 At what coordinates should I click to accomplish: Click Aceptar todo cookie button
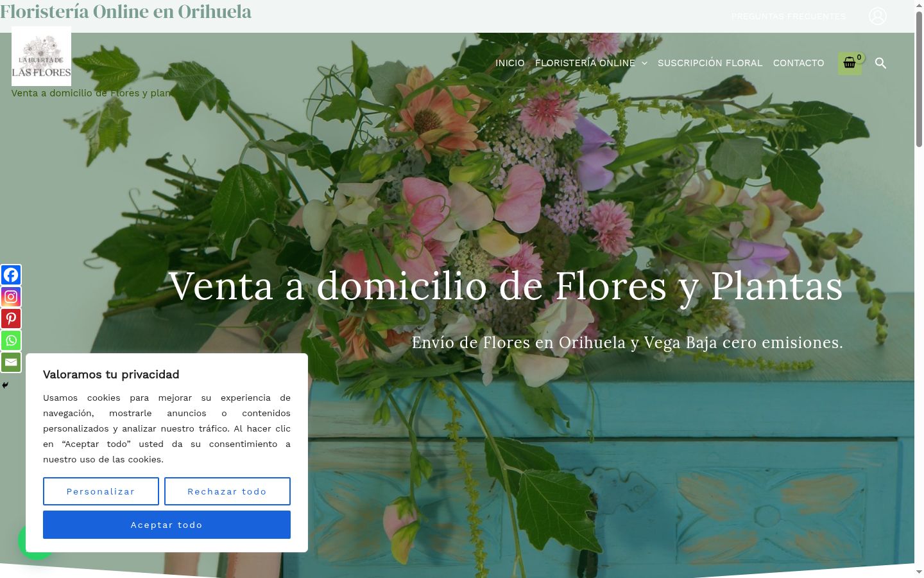[167, 525]
